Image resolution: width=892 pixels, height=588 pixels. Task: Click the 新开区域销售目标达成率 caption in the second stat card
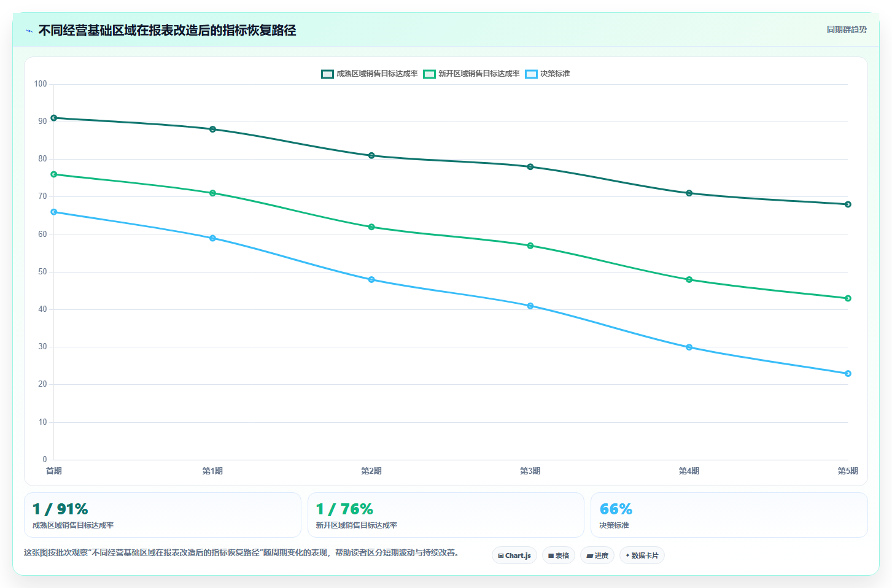[x=357, y=525]
